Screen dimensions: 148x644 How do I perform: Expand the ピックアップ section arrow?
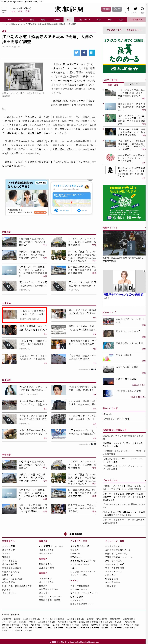click(145, 312)
